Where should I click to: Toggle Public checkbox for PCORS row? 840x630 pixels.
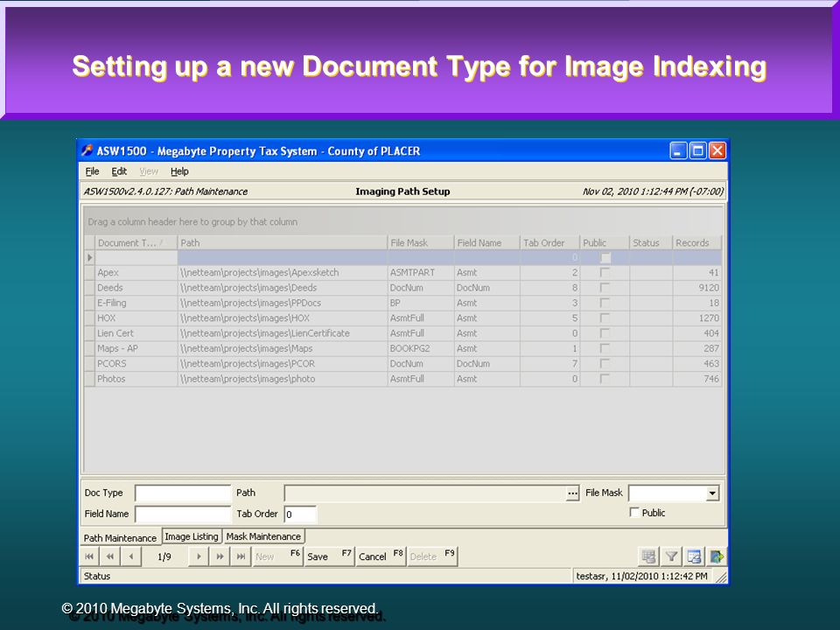(x=605, y=363)
